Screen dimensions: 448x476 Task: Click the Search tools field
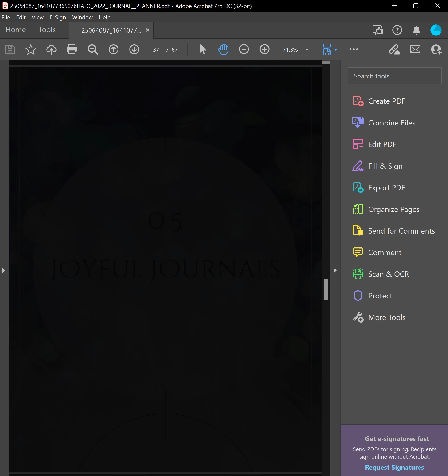click(x=394, y=76)
